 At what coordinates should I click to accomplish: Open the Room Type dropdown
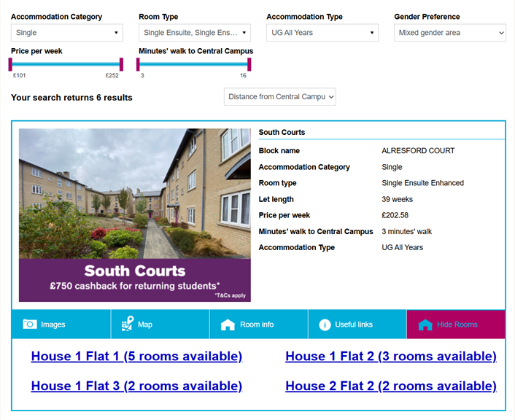(195, 33)
